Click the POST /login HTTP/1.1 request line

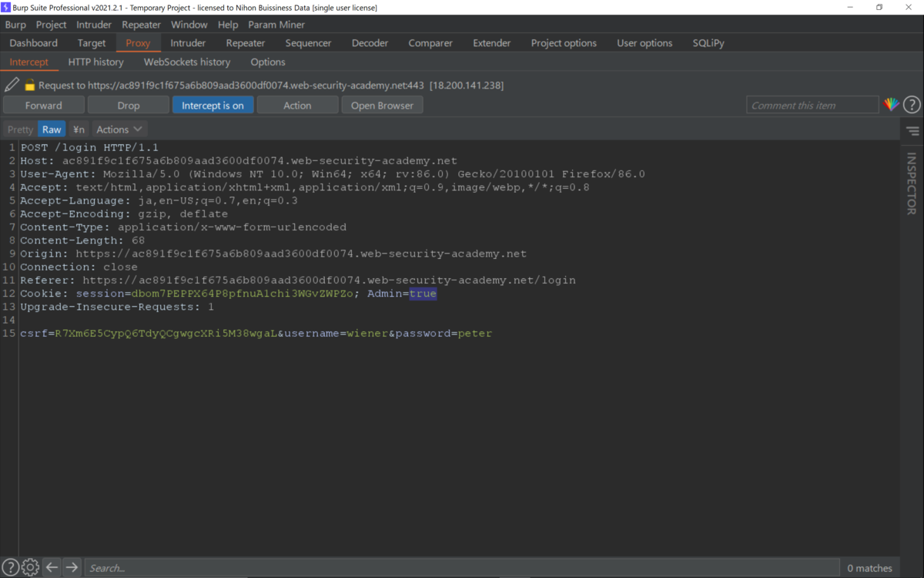(x=89, y=147)
